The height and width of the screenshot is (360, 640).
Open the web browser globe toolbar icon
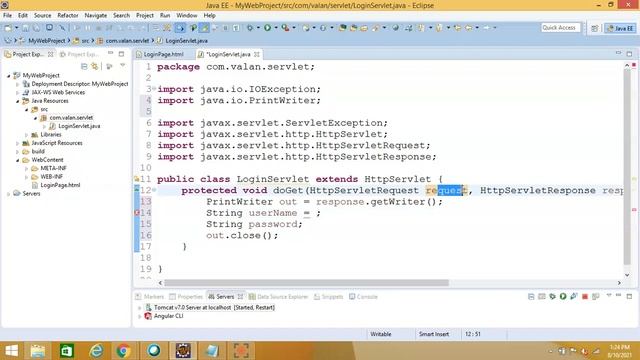[395, 28]
